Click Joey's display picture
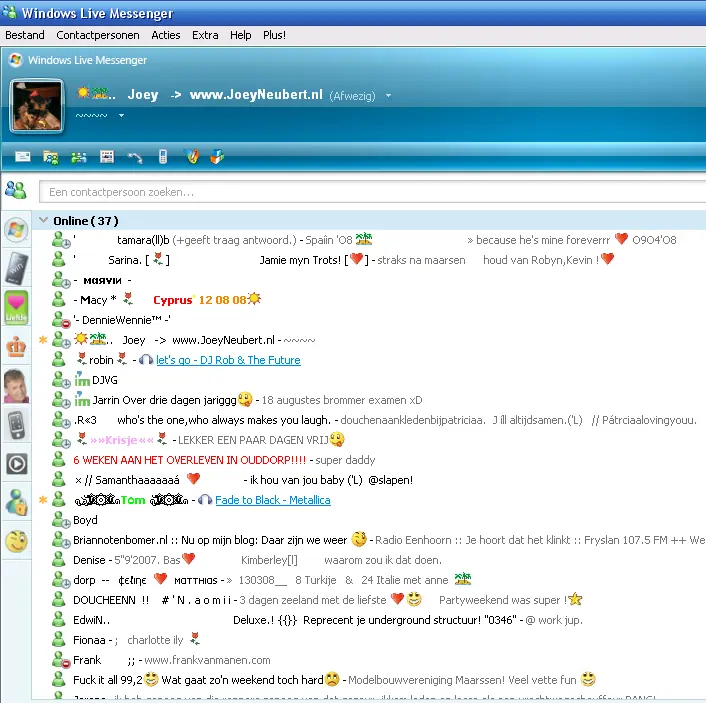706x703 pixels. pyautogui.click(x=37, y=106)
